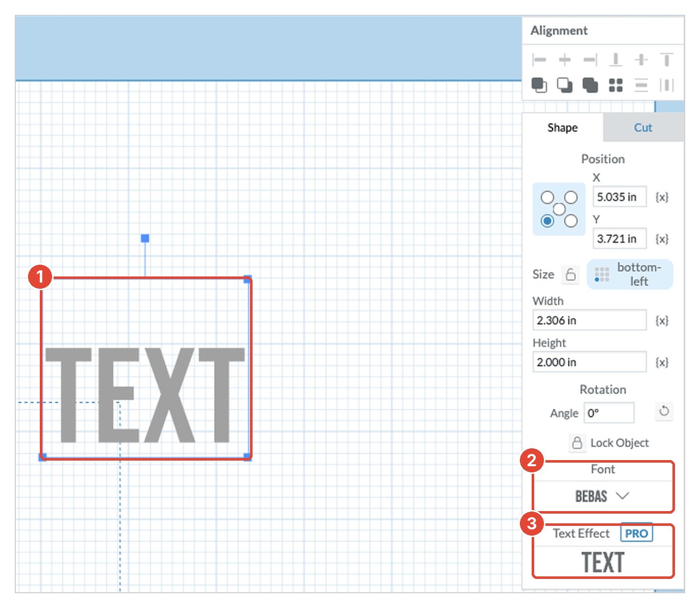Click the Width input field
The image size is (700, 608).
589,320
